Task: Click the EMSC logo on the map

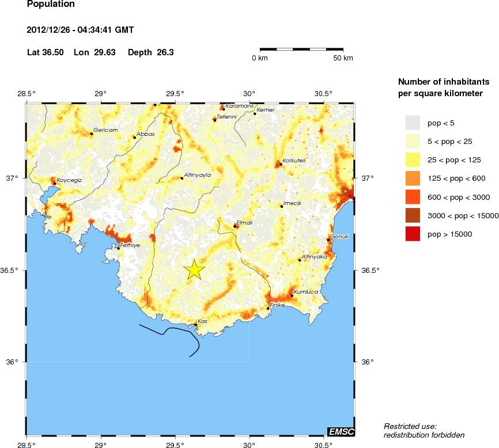Action: coord(341,431)
